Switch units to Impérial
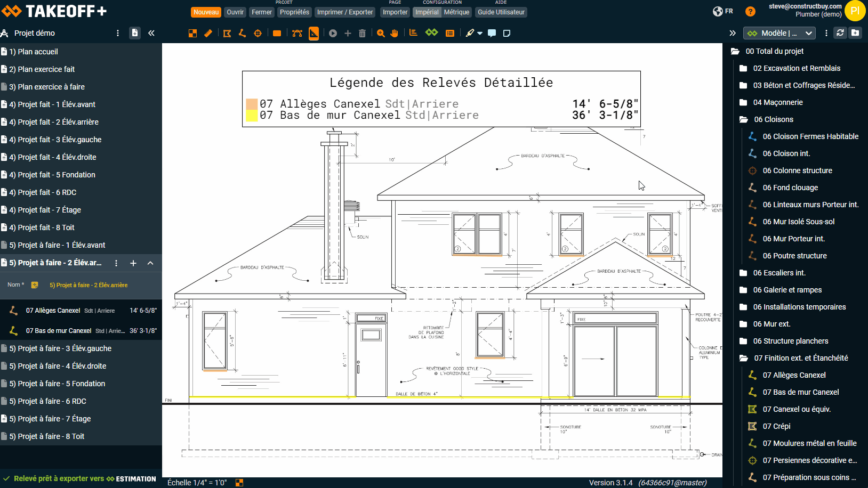The image size is (868, 488). click(x=427, y=12)
